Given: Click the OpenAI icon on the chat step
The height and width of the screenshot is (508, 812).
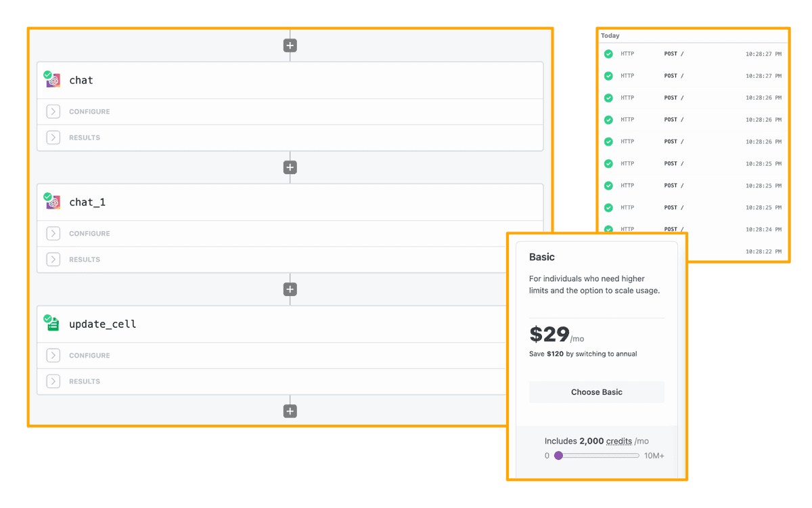Looking at the screenshot, I should tap(53, 81).
